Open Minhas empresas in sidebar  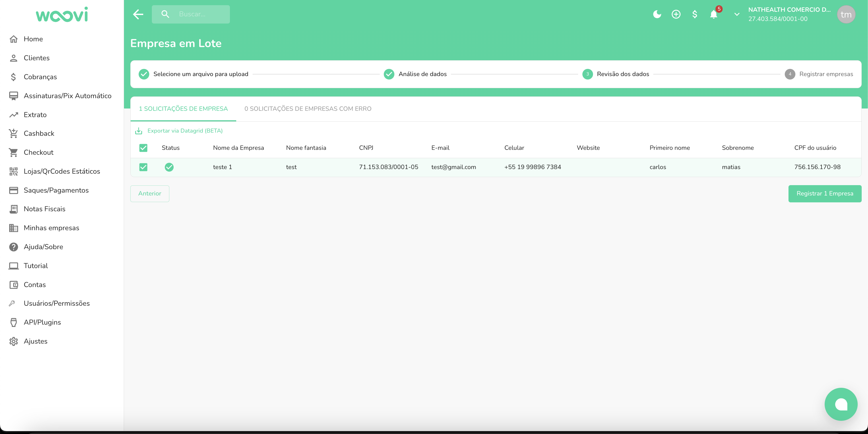tap(51, 228)
